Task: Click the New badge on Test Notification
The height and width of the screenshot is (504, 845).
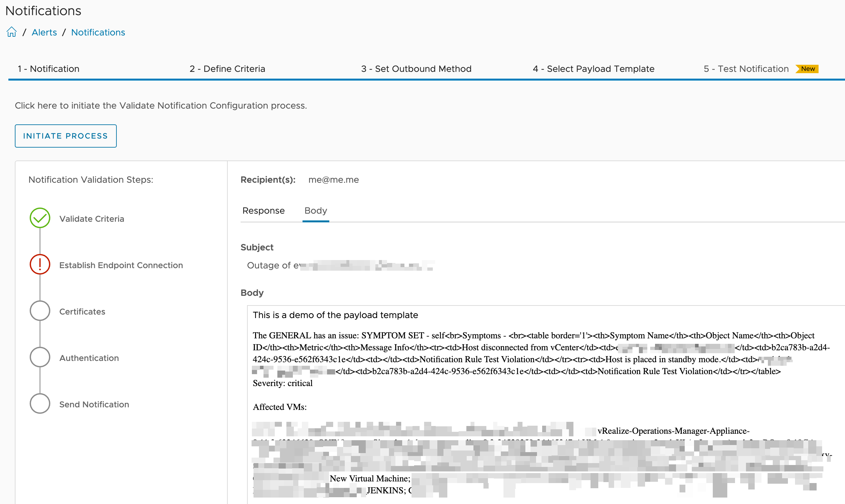Action: pos(807,69)
